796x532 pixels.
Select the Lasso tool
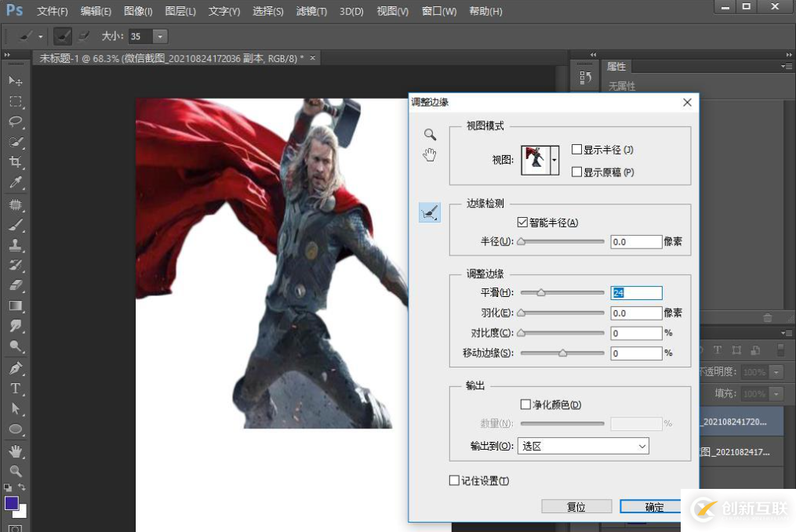pos(14,121)
